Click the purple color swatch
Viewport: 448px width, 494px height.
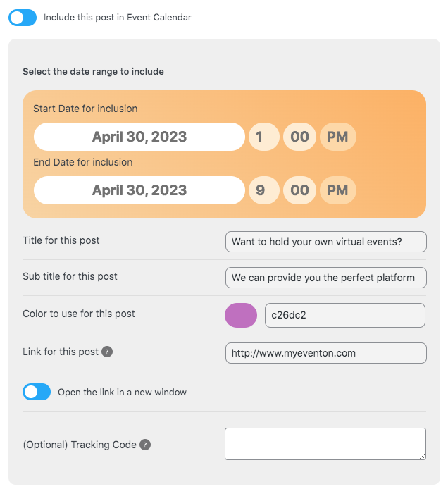pyautogui.click(x=241, y=316)
